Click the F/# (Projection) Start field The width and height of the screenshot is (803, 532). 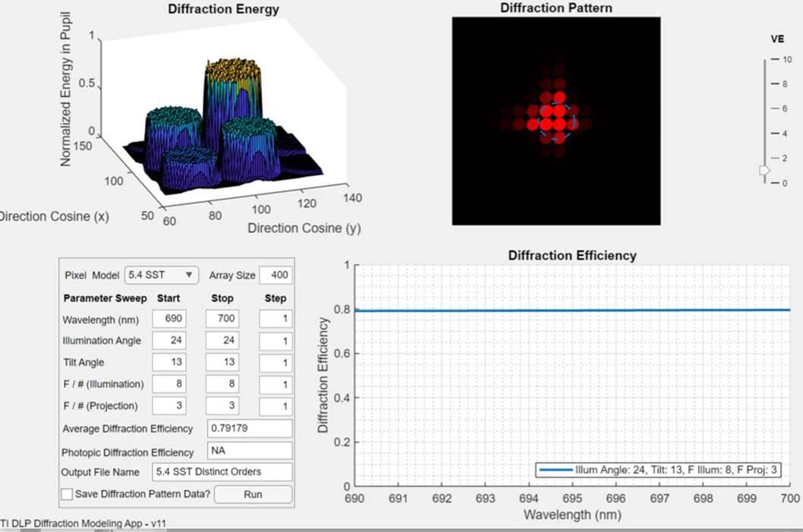pos(168,405)
